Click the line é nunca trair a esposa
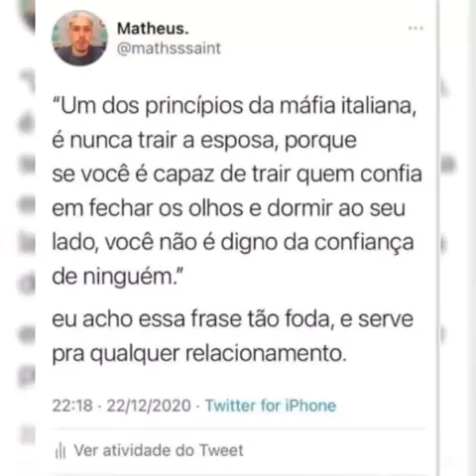The image size is (476, 476). pyautogui.click(x=204, y=141)
